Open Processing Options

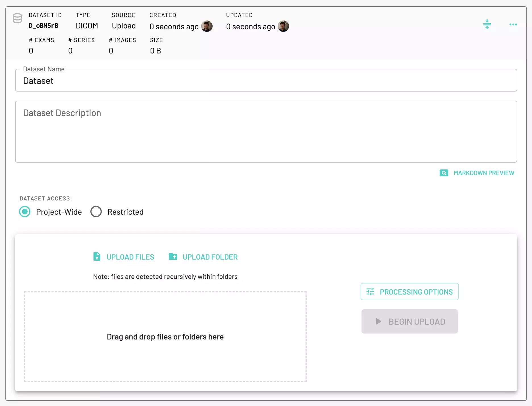409,292
